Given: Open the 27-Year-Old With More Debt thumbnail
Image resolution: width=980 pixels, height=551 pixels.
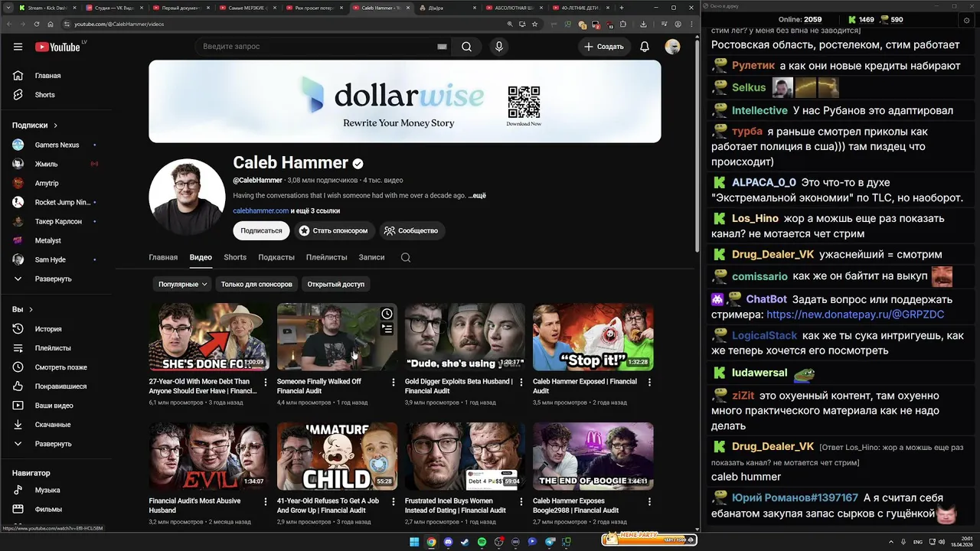Looking at the screenshot, I should tap(208, 337).
